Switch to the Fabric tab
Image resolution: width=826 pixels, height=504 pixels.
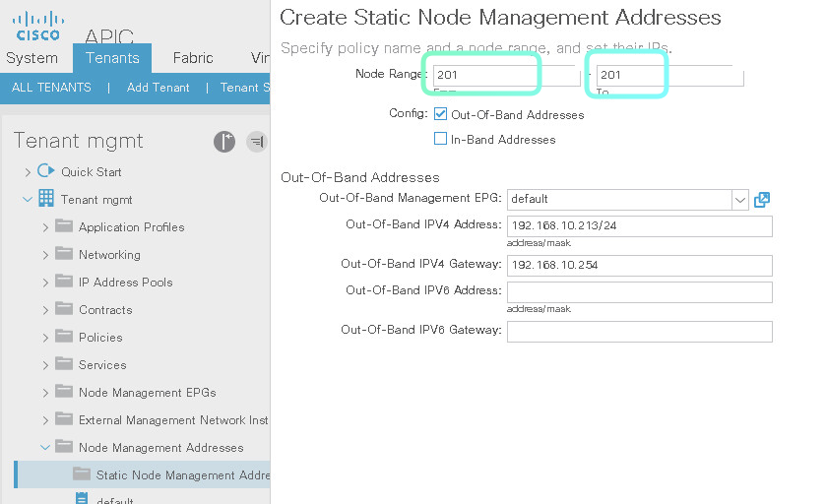[x=192, y=58]
